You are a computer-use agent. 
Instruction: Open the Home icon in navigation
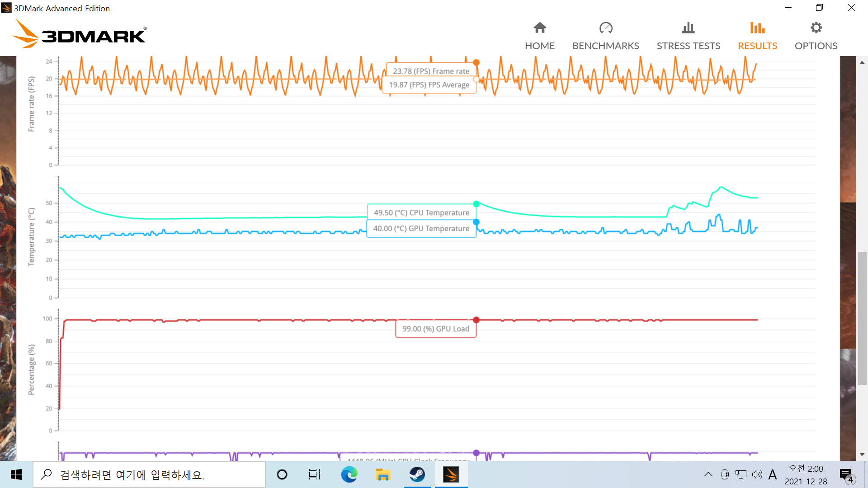(539, 28)
